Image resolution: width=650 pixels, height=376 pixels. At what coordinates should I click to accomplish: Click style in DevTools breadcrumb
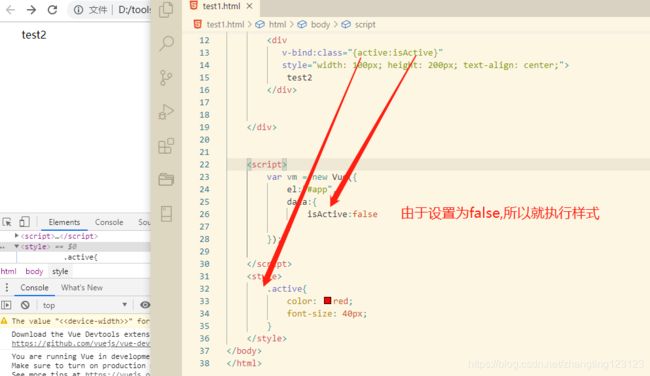pos(60,272)
